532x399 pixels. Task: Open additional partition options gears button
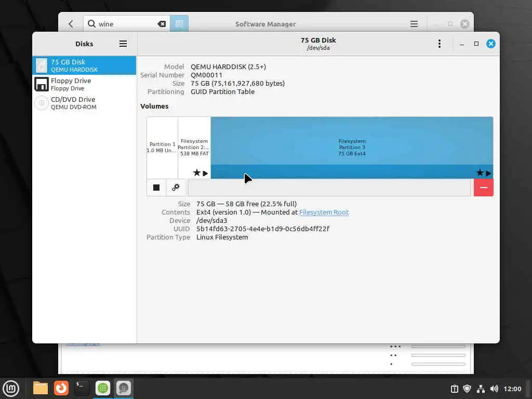tap(176, 188)
